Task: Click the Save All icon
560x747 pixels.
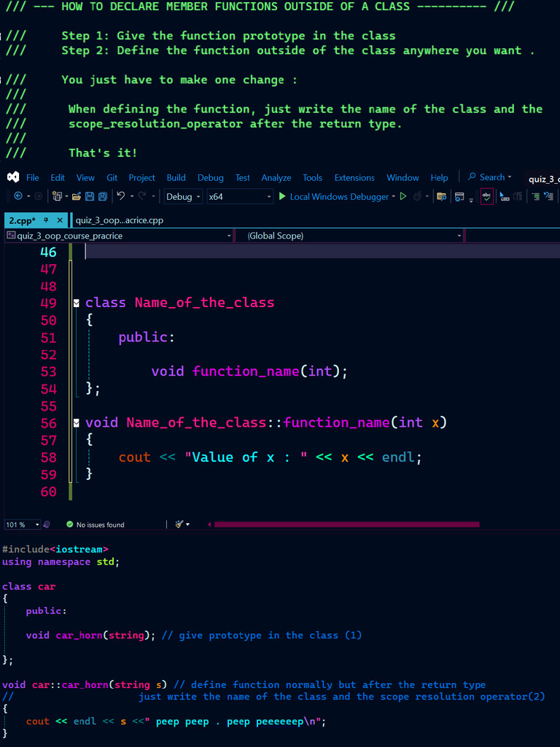Action: (102, 196)
